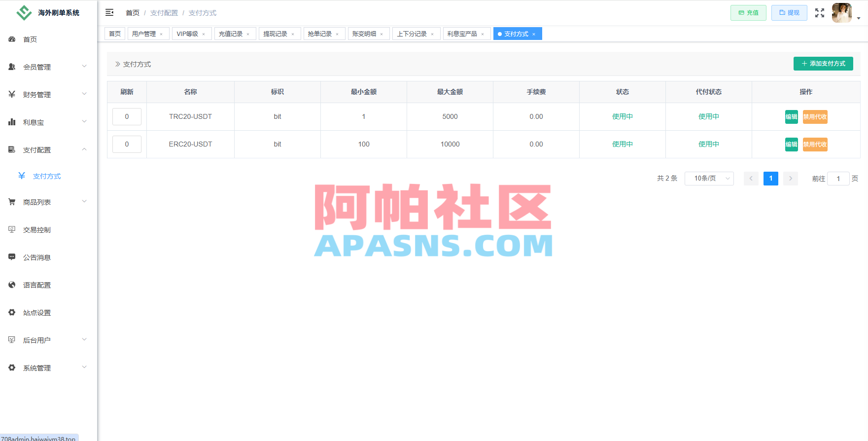The height and width of the screenshot is (441, 868).
Task: Click the 站点设置 gear icon
Action: pos(12,312)
